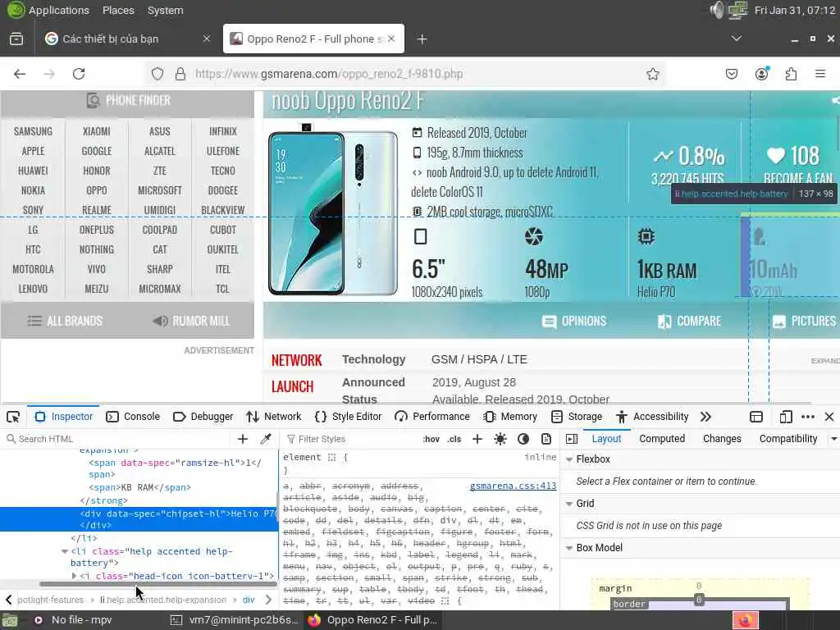
Task: Click the shield tracking protection icon
Action: point(157,74)
